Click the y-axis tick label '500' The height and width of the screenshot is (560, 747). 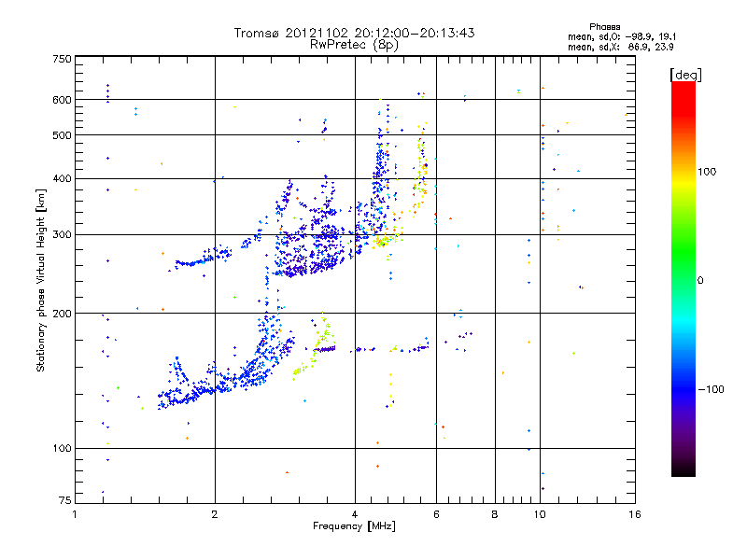tap(63, 135)
